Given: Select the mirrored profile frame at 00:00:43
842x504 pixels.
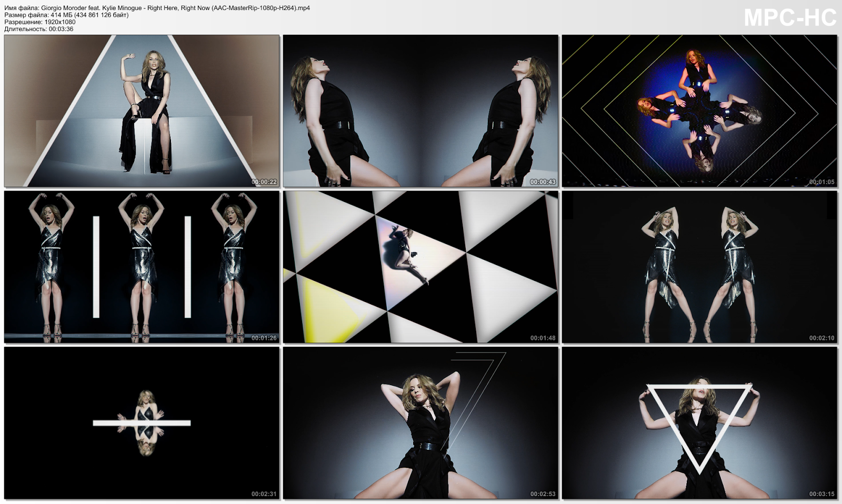Looking at the screenshot, I should pyautogui.click(x=420, y=111).
